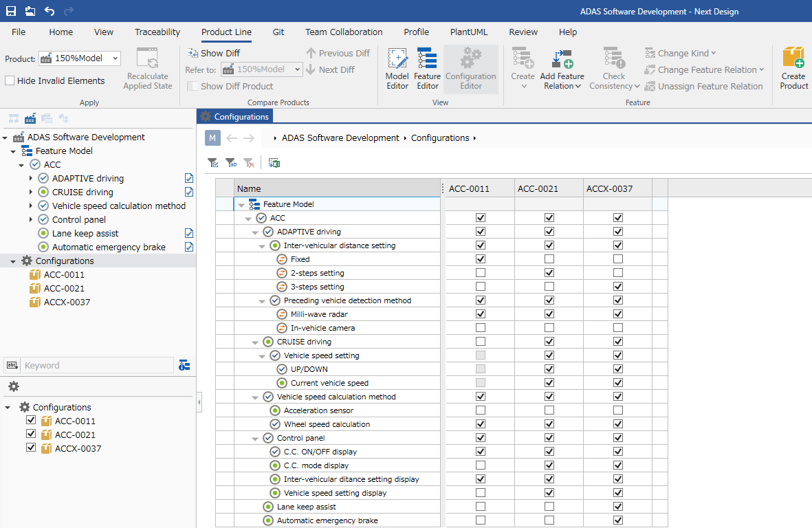Click the product line factory icon above navigator
This screenshot has height=528, width=812.
(x=30, y=118)
